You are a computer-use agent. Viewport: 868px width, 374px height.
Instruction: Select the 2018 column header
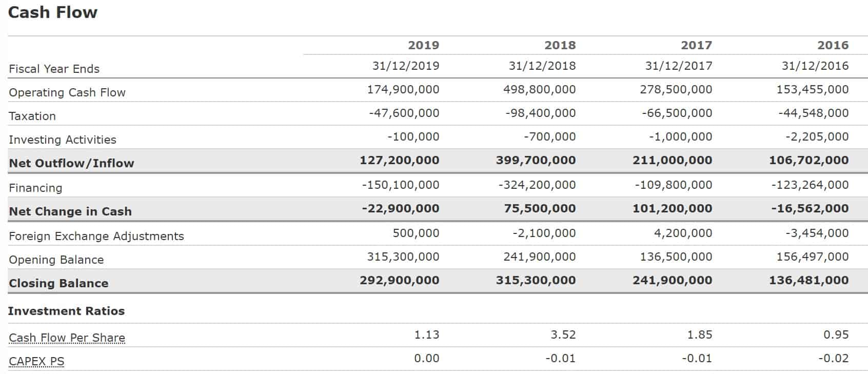[560, 45]
